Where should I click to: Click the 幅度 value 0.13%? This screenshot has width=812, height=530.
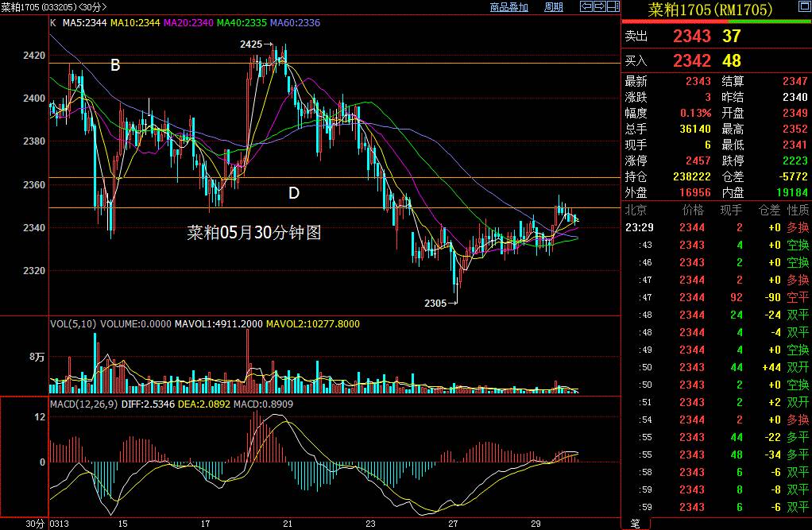695,113
